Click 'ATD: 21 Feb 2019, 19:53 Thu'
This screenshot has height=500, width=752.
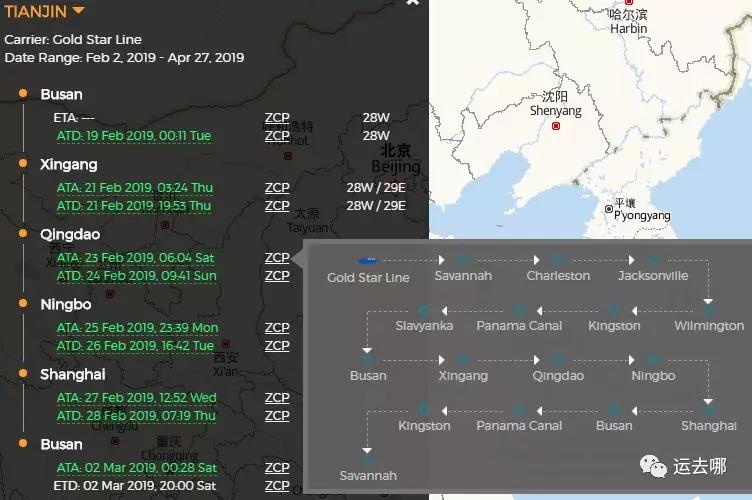134,206
